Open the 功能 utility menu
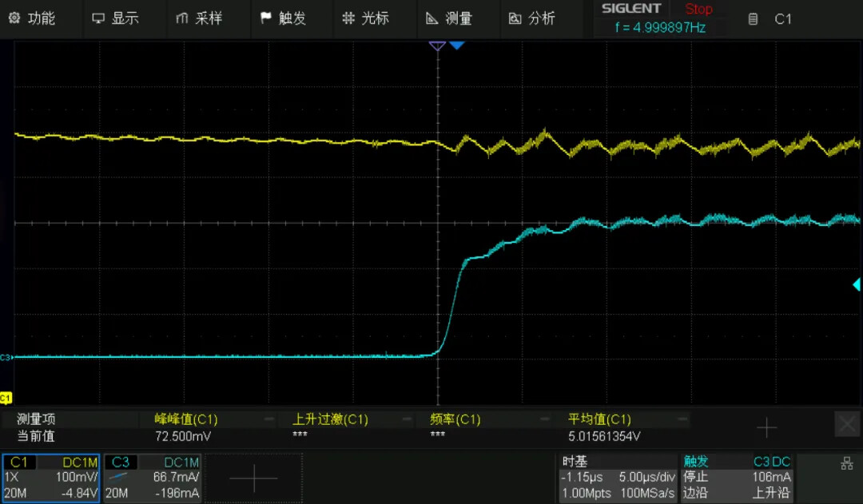Viewport: 863px width, 504px height. (32, 18)
